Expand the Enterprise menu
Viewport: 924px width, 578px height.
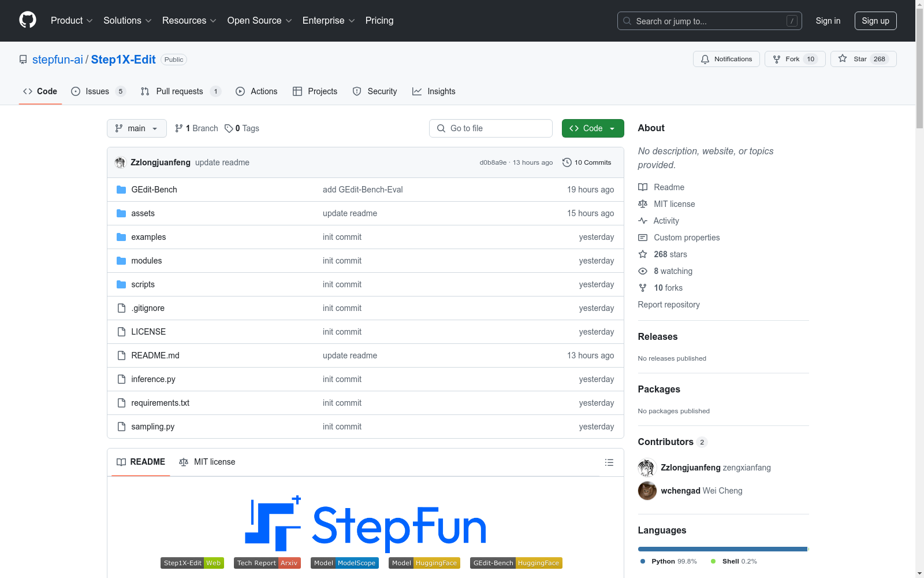tap(329, 20)
